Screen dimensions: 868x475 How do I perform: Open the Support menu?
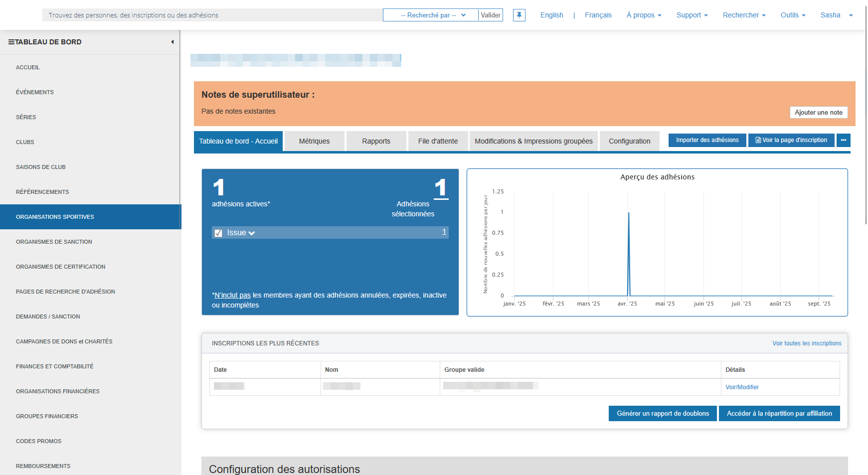coord(692,15)
